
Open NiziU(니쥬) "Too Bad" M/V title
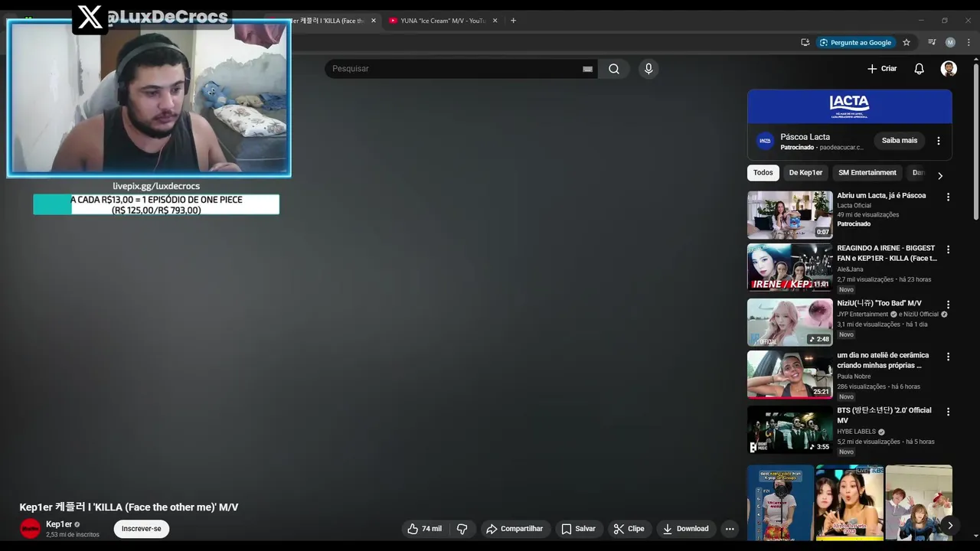click(879, 304)
